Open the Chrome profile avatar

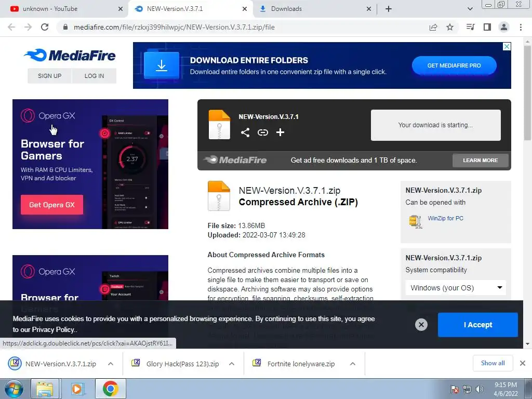point(504,27)
